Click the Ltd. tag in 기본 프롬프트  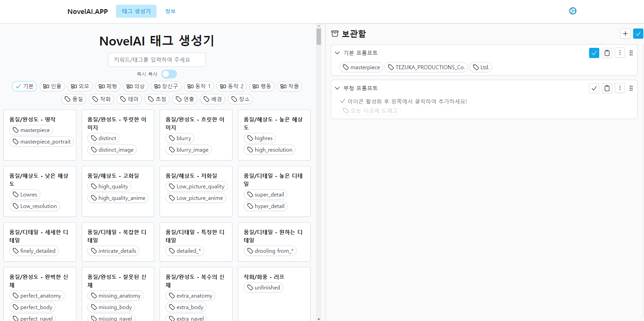(x=481, y=67)
